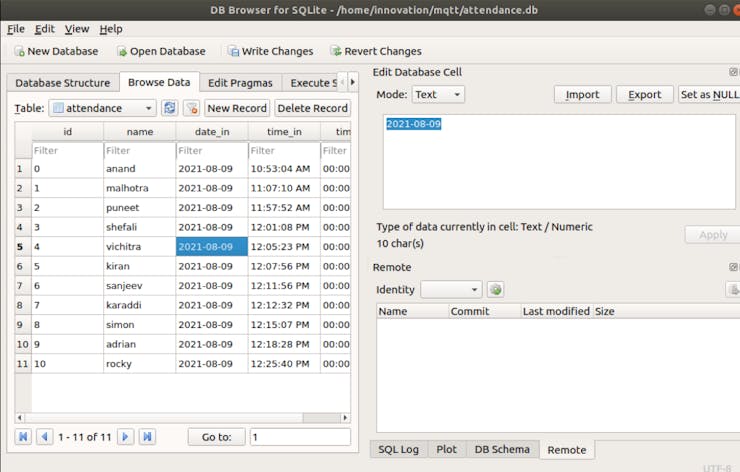Click the clear all filters icon

[191, 108]
